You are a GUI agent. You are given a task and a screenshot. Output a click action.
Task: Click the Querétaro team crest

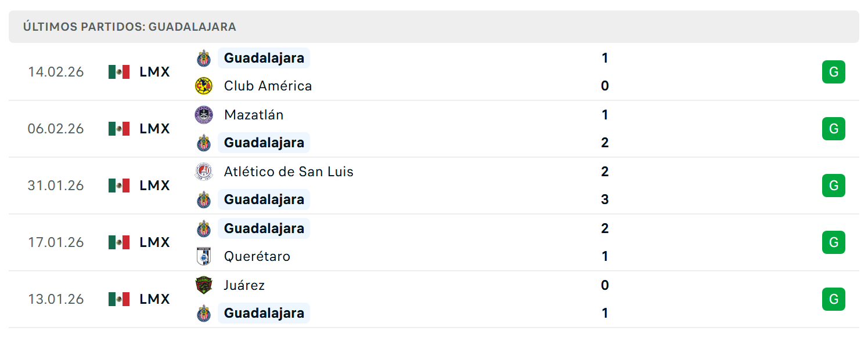204,256
